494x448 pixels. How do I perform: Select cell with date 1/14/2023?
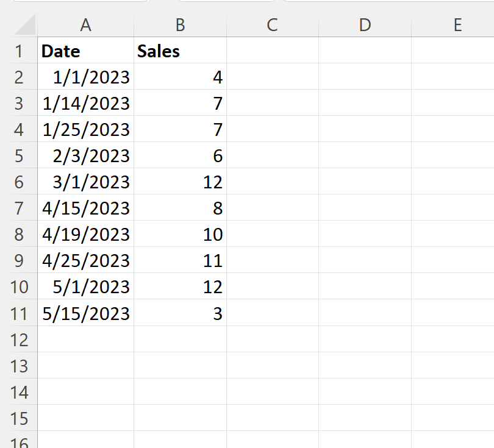pyautogui.click(x=86, y=102)
